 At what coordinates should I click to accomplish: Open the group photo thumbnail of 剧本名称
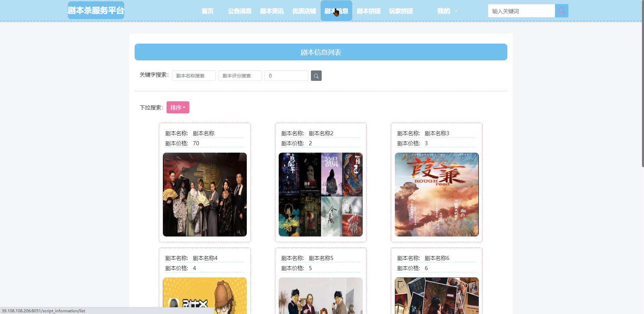coord(205,195)
